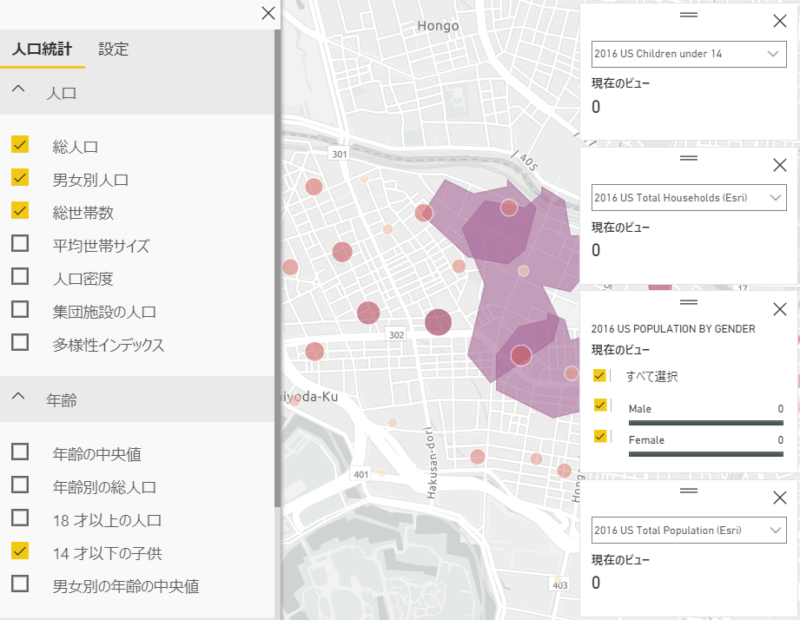Click the Female population bar
800x620 pixels.
pos(706,454)
